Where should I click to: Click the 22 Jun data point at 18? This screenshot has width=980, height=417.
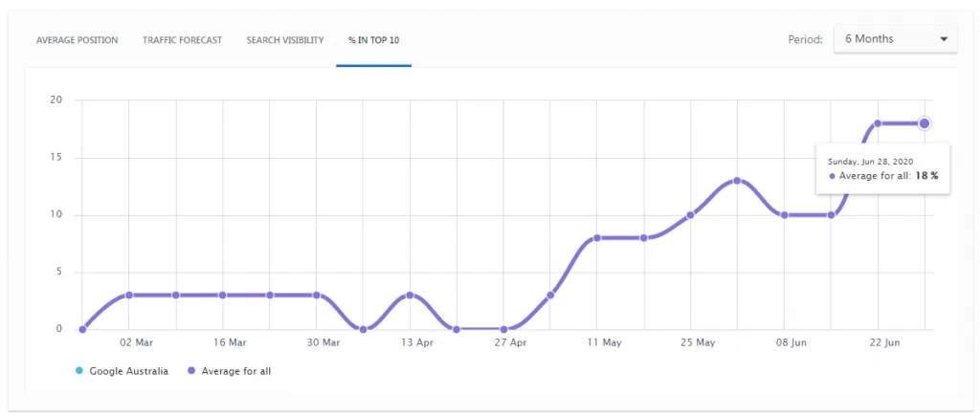(x=878, y=123)
